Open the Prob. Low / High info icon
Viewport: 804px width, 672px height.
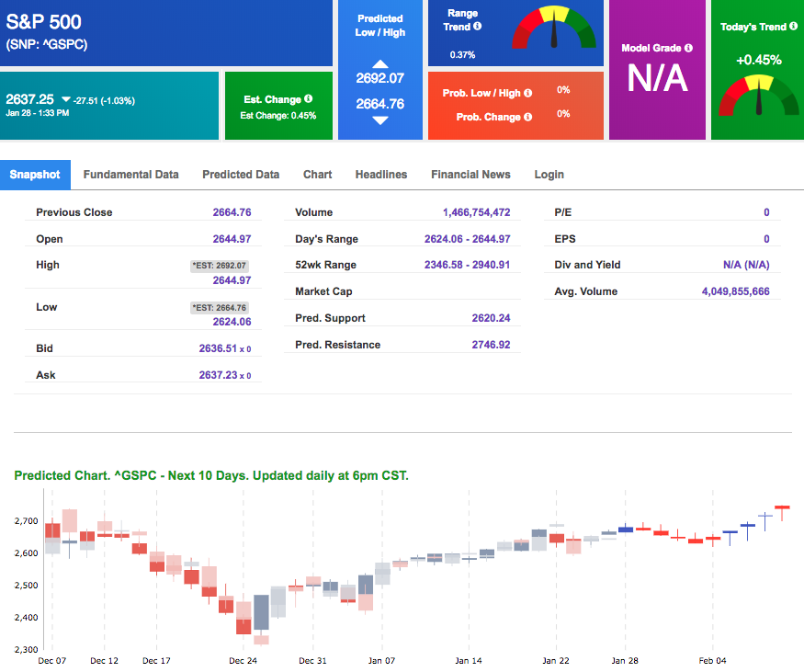[528, 93]
